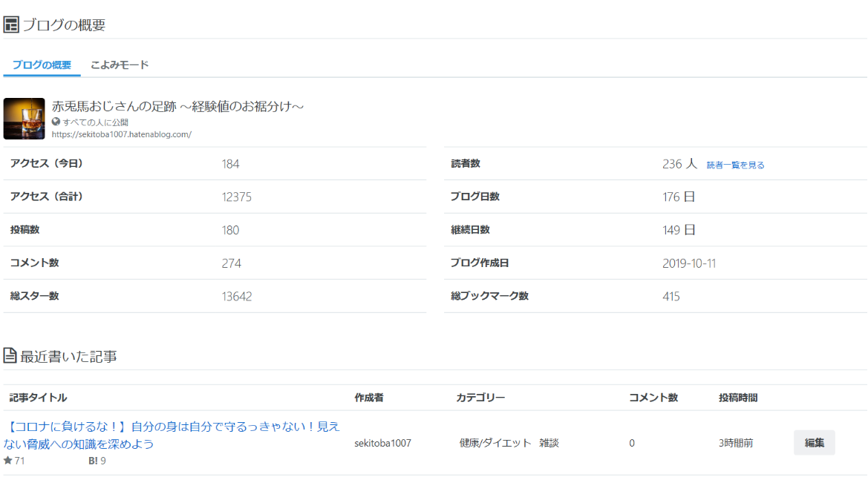Click the post count value 180
The image size is (868, 477).
[230, 230]
